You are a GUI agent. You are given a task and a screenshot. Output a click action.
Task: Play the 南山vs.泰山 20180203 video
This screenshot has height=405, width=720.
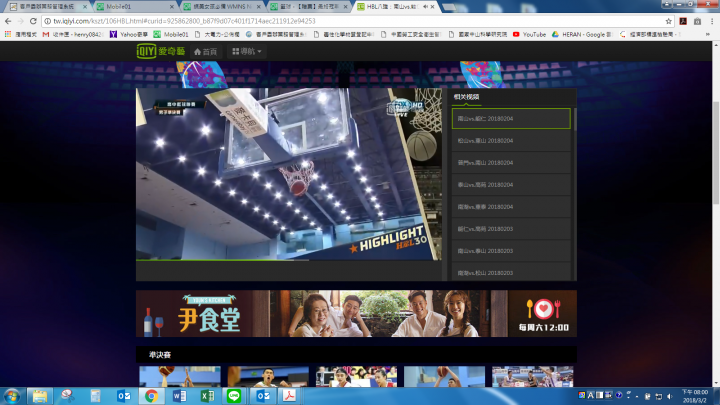tap(511, 251)
